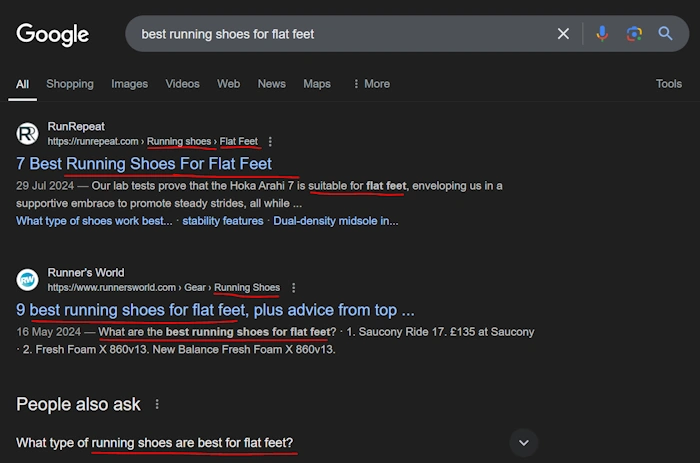
Task: Click the 'People also ask' heading
Action: pyautogui.click(x=78, y=405)
